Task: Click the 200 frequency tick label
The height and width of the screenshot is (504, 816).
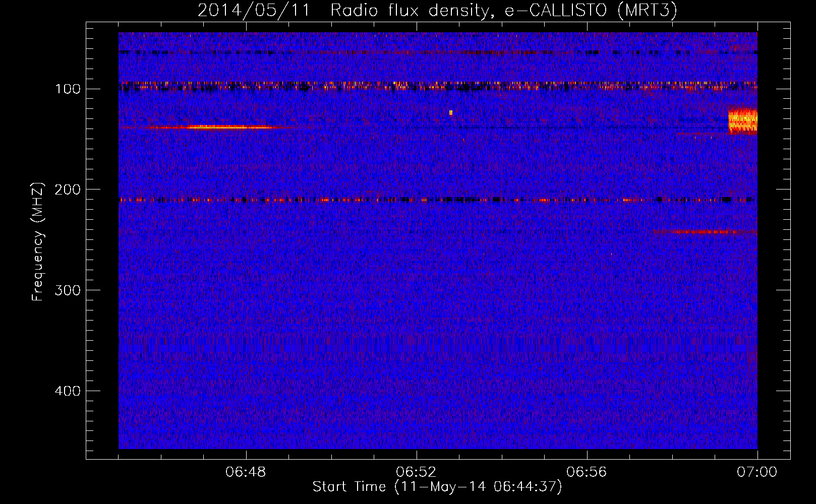Action: tap(68, 190)
